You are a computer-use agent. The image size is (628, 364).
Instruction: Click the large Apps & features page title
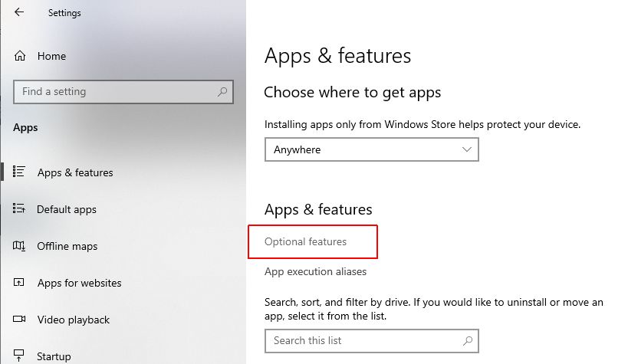coord(337,56)
